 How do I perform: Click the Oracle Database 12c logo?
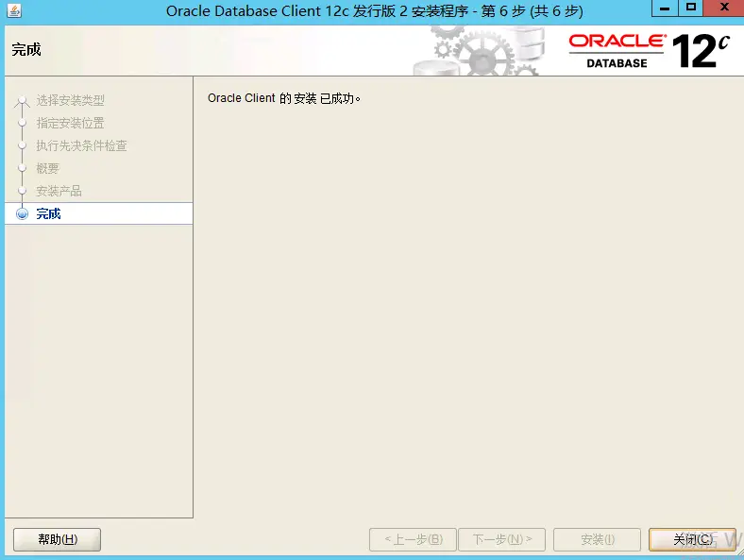649,51
